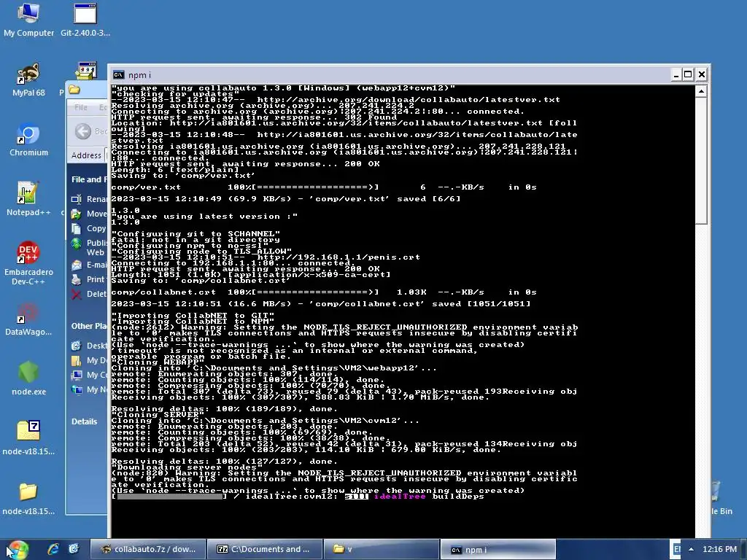The height and width of the screenshot is (560, 747).
Task: Select the node-v18.15 7z archive icon
Action: 28,438
